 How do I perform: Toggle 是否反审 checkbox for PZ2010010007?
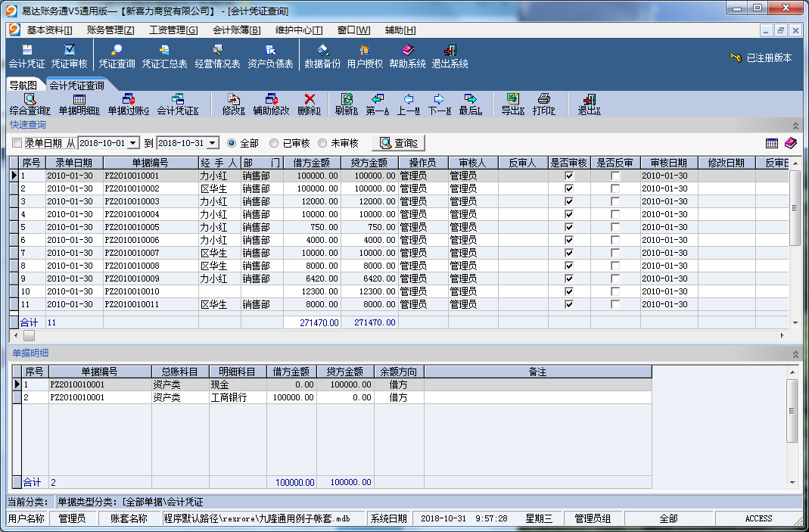coord(615,254)
